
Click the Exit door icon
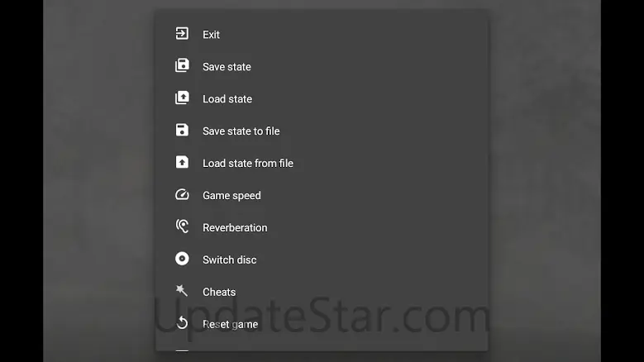(182, 34)
